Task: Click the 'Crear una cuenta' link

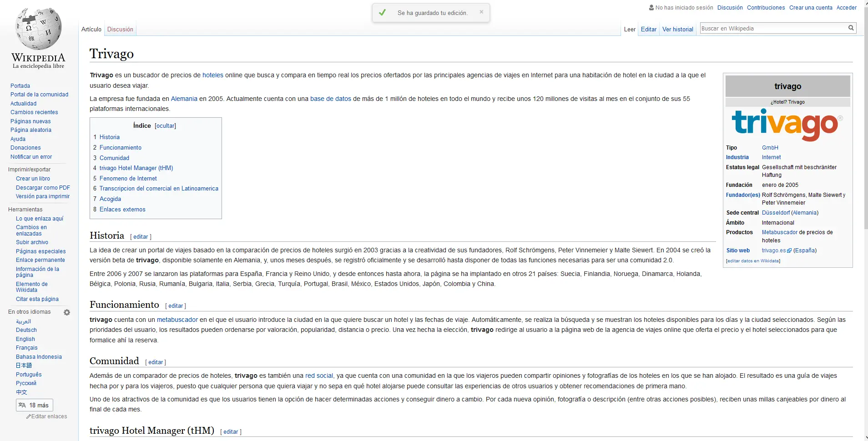Action: tap(811, 8)
